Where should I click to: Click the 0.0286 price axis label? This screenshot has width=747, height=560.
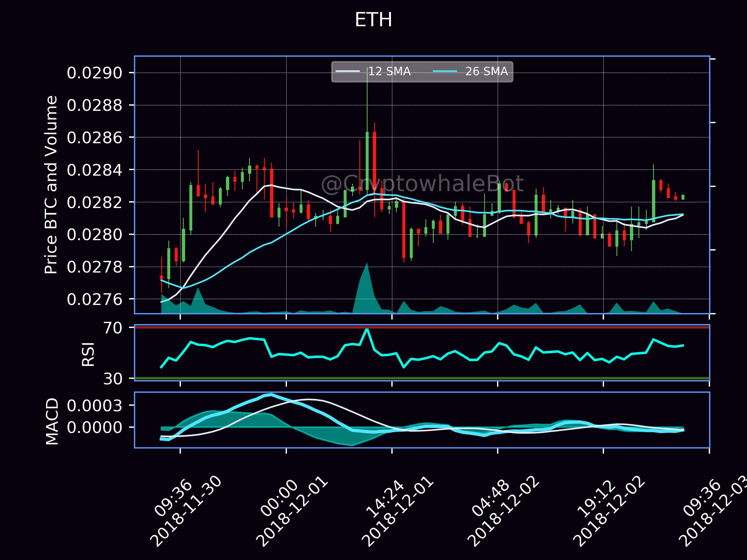coord(94,138)
